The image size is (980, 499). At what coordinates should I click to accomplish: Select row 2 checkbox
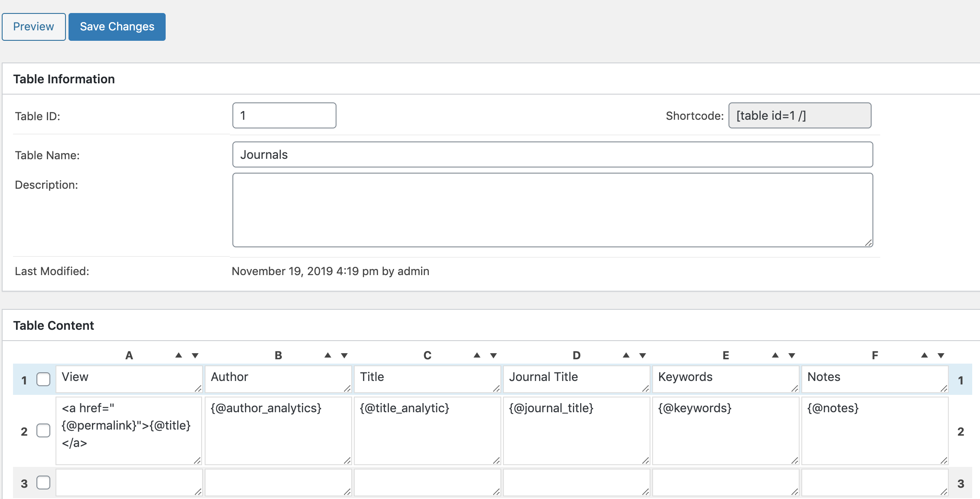tap(43, 430)
